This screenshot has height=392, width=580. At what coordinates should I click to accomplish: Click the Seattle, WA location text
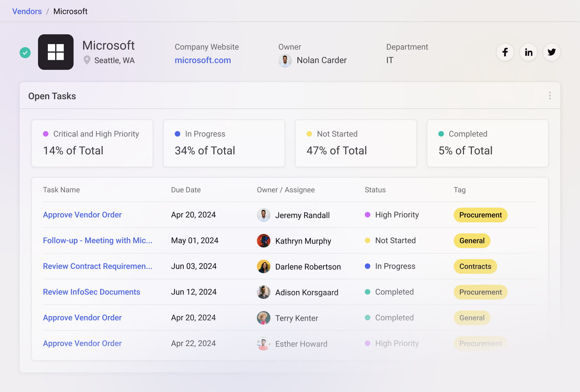click(114, 60)
